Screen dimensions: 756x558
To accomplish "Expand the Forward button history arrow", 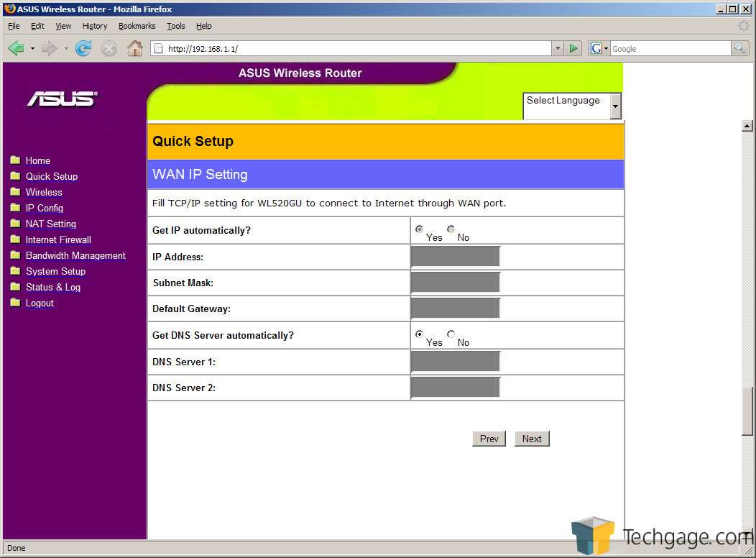I will pyautogui.click(x=65, y=49).
